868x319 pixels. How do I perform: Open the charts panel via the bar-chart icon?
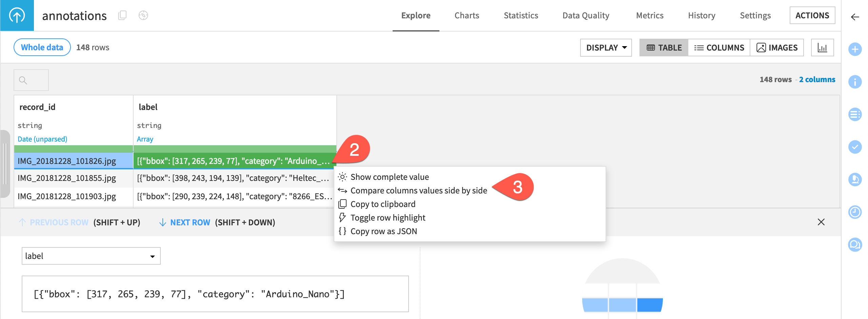click(x=823, y=48)
